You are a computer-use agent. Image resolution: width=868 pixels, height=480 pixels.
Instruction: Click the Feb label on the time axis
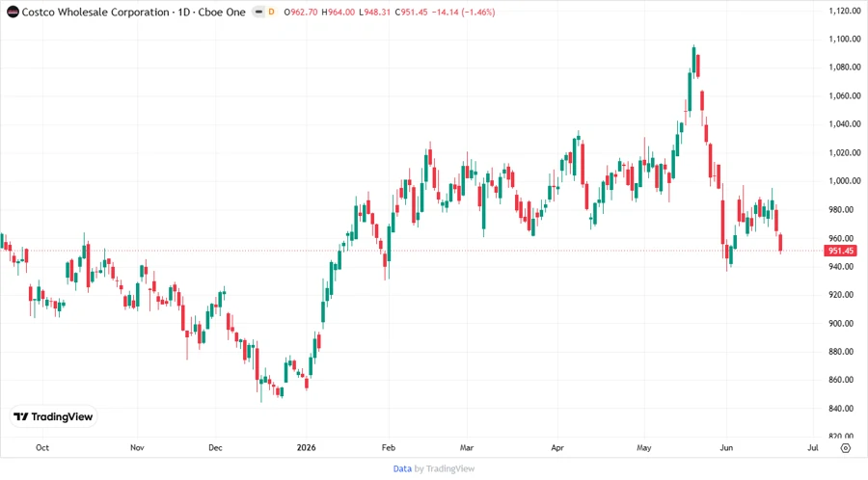pos(389,447)
